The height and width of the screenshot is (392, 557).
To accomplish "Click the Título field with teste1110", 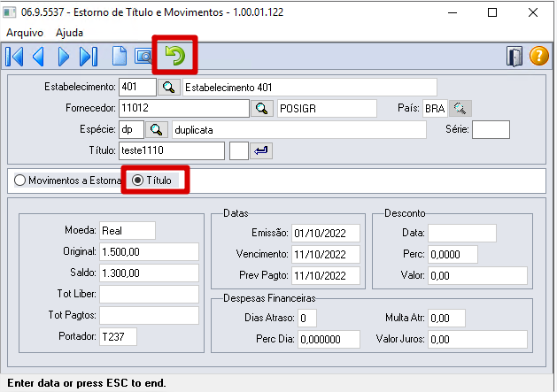I will click(172, 151).
